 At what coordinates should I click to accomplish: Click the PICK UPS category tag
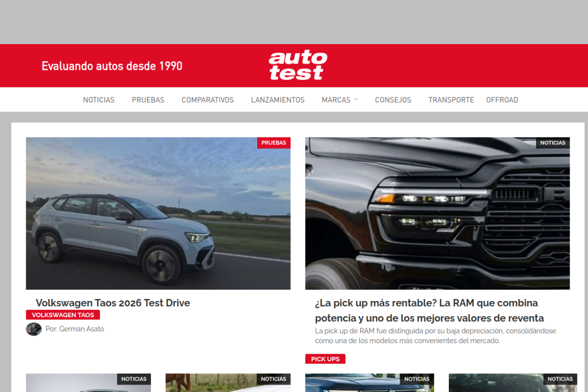click(x=325, y=359)
